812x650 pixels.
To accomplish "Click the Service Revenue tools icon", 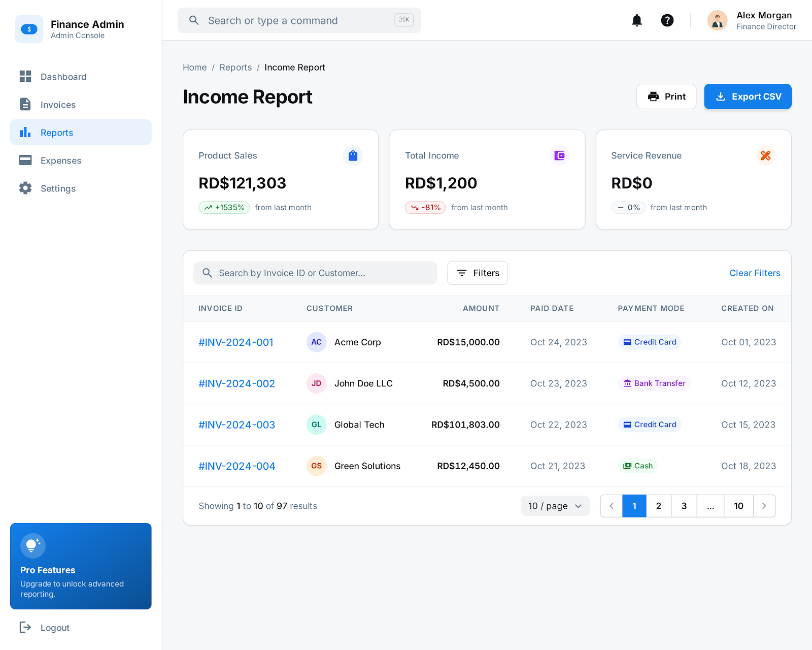I will pyautogui.click(x=765, y=155).
